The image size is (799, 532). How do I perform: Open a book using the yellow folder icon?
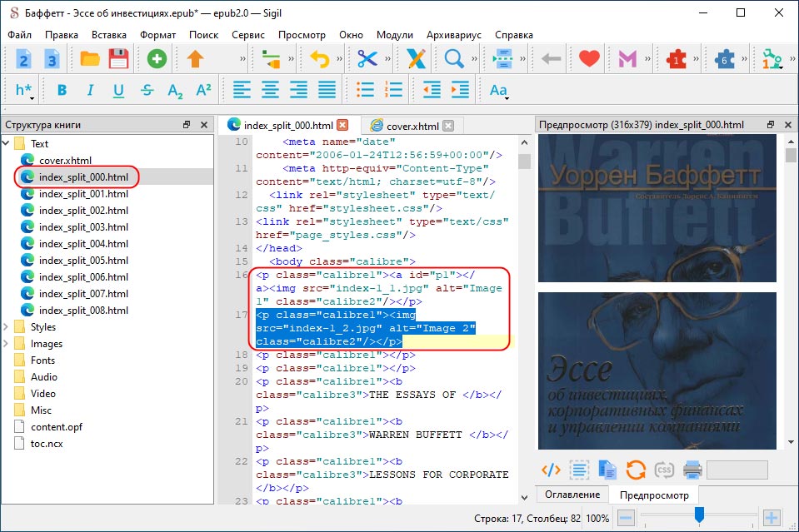pos(90,59)
